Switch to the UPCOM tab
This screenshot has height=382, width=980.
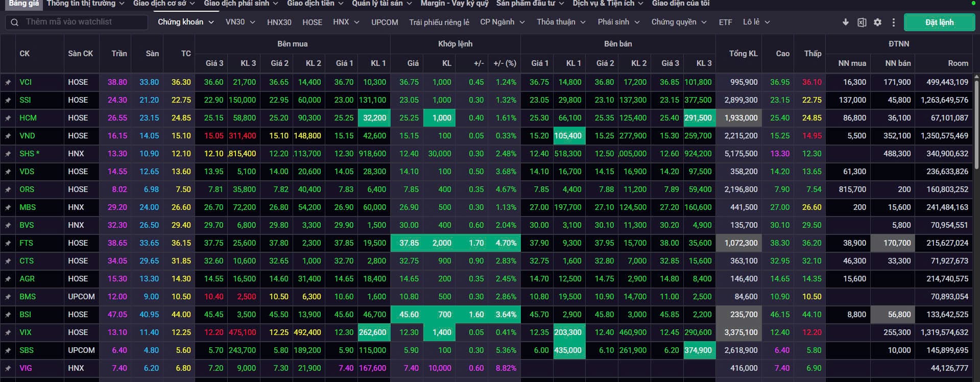[x=385, y=22]
